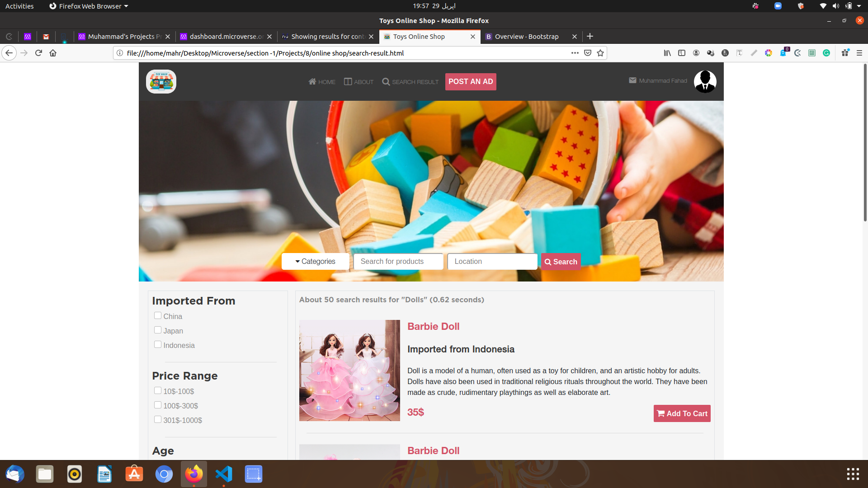Open Firefox hamburger menu
Screen dimensions: 868x488
(x=859, y=53)
